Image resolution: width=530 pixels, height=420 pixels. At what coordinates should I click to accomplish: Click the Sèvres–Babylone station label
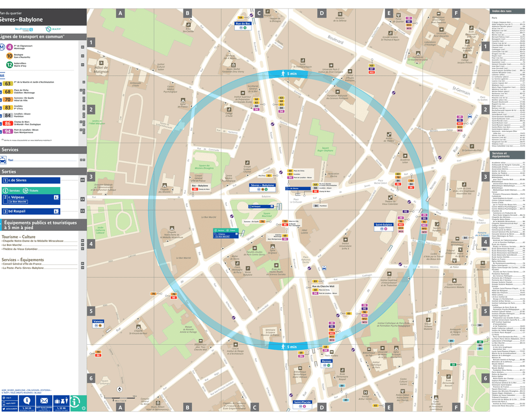click(x=262, y=186)
